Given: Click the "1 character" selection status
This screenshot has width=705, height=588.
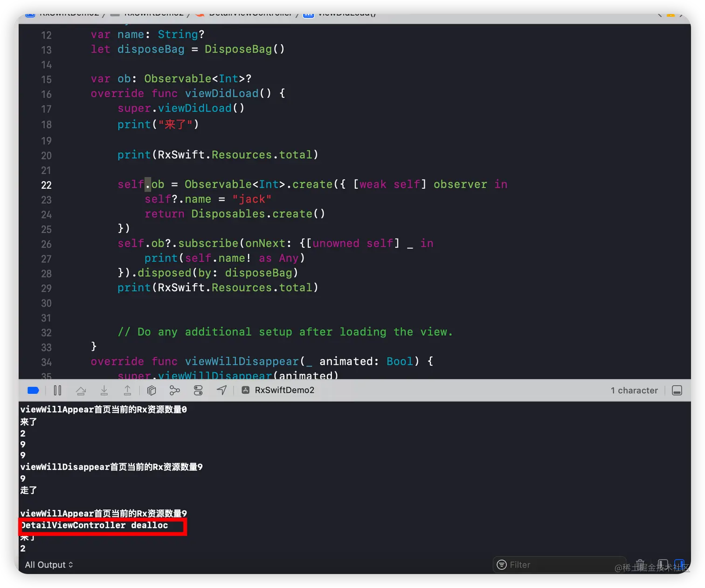Looking at the screenshot, I should click(x=634, y=390).
